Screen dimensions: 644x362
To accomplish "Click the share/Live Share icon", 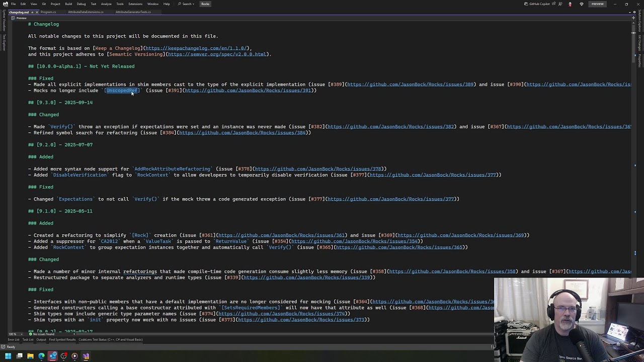I will 553,4.
